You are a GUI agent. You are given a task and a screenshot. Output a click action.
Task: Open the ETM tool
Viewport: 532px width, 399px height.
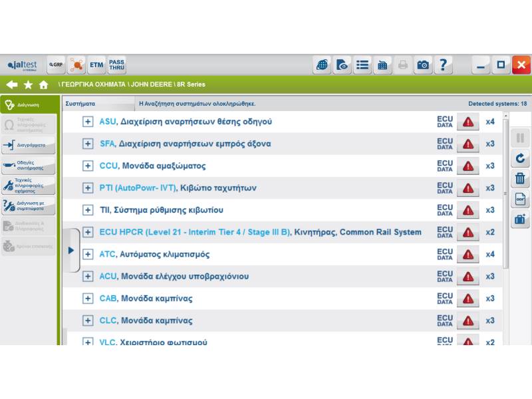(x=96, y=65)
